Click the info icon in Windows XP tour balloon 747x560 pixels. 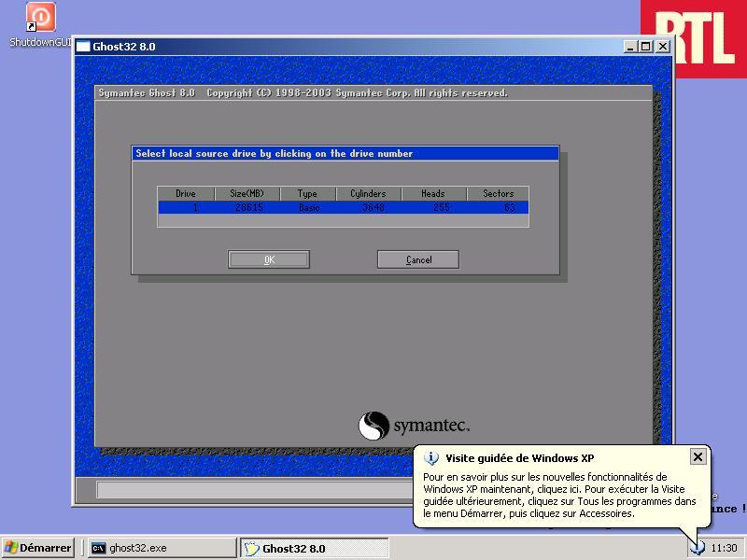[431, 458]
